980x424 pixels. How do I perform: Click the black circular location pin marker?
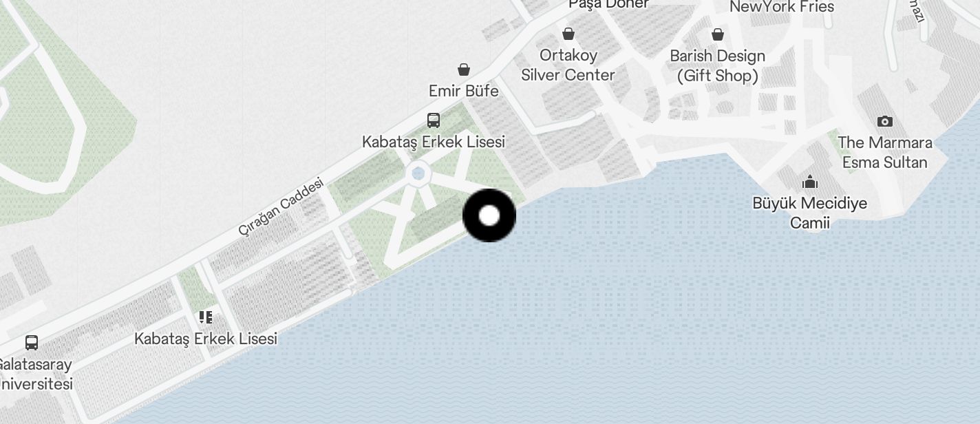[x=489, y=215]
